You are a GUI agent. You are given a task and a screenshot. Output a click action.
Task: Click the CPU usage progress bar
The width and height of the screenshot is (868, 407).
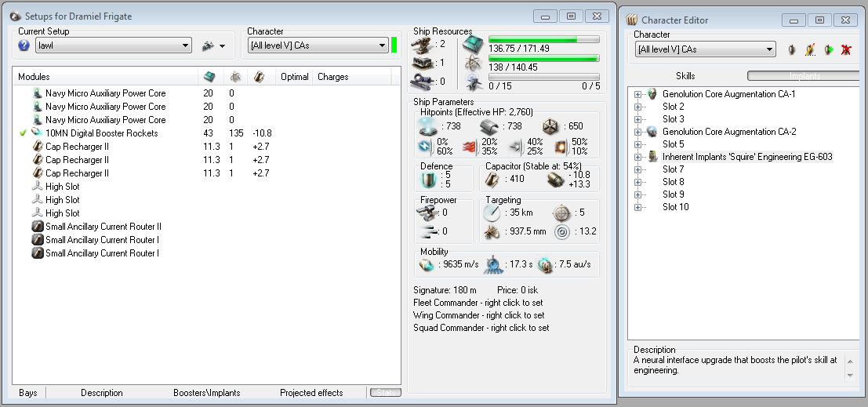click(x=543, y=39)
